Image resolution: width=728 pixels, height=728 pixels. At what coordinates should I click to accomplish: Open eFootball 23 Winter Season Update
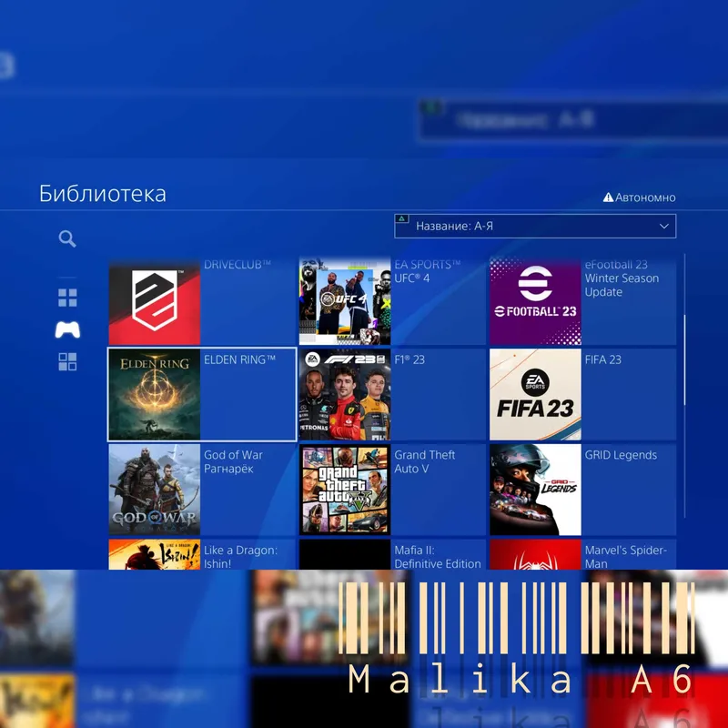pyautogui.click(x=582, y=301)
